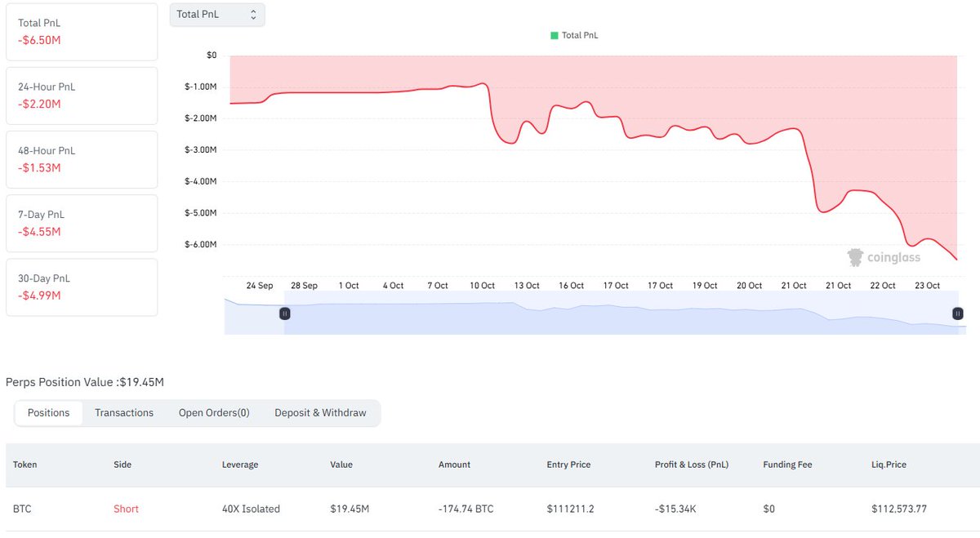Switch to Deposit & Withdraw tab
The width and height of the screenshot is (980, 538).
320,413
